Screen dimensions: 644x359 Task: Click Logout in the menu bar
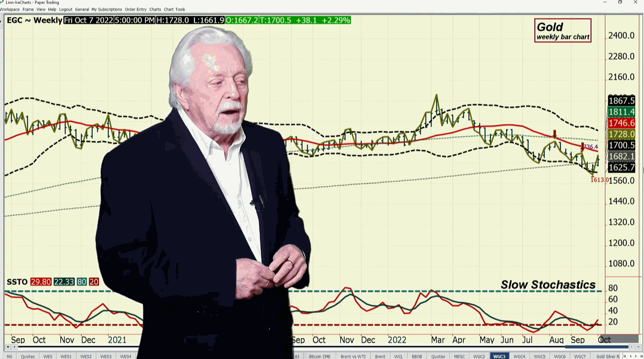(66, 9)
